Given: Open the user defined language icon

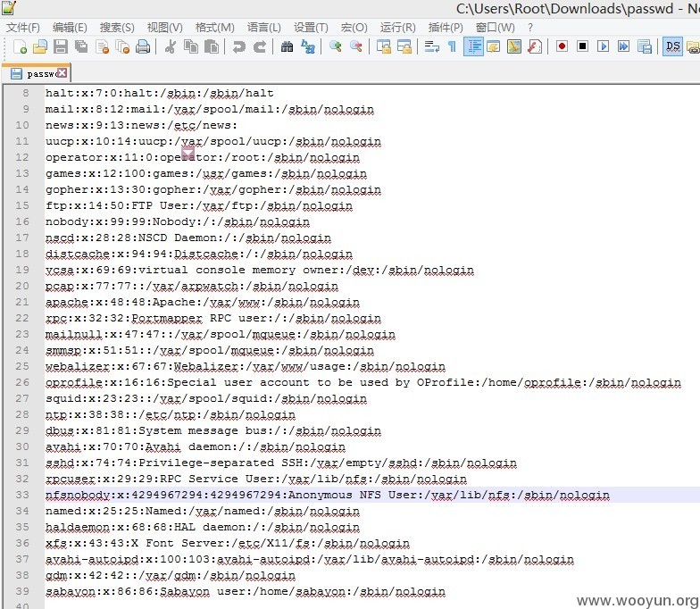Looking at the screenshot, I should 493,46.
